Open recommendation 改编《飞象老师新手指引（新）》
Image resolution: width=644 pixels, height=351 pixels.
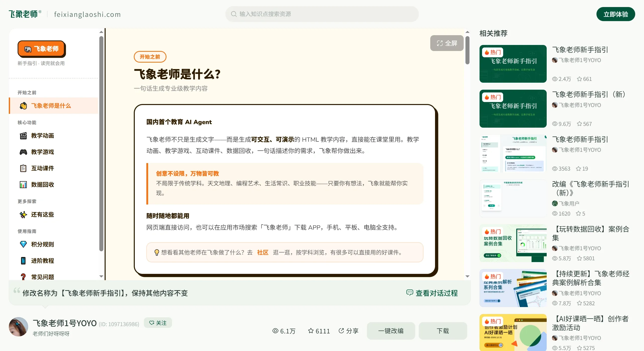(x=591, y=188)
